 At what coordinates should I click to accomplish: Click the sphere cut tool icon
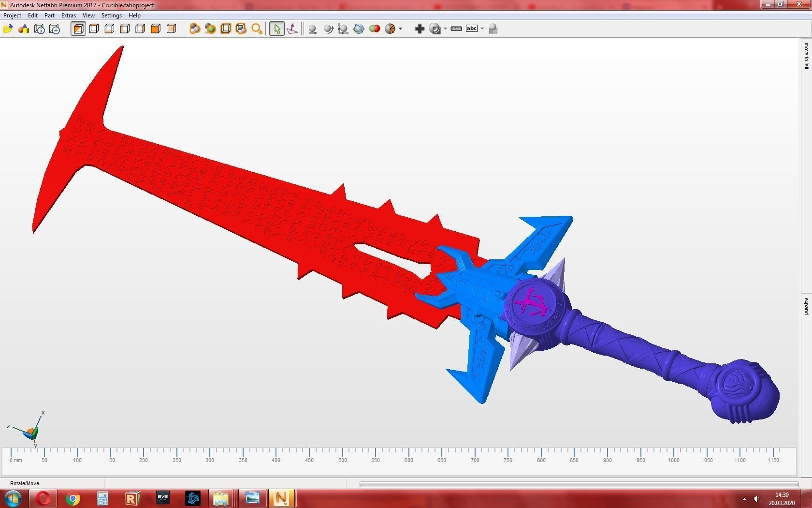(435, 29)
